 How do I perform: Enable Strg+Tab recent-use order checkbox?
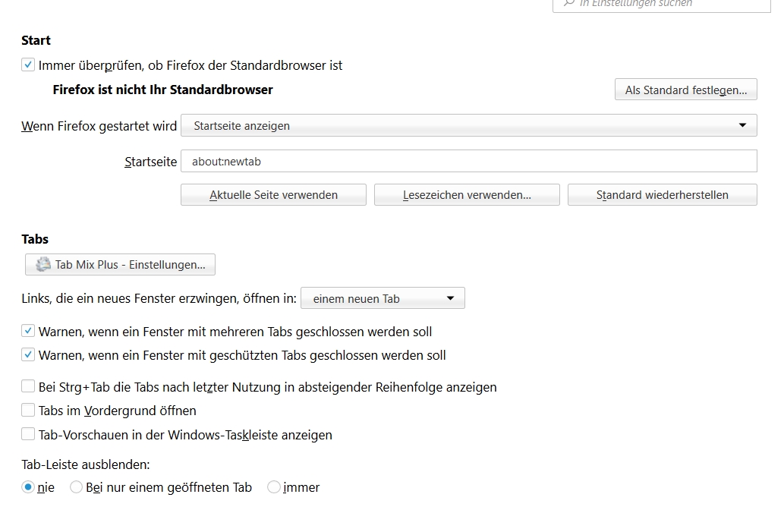(x=28, y=386)
